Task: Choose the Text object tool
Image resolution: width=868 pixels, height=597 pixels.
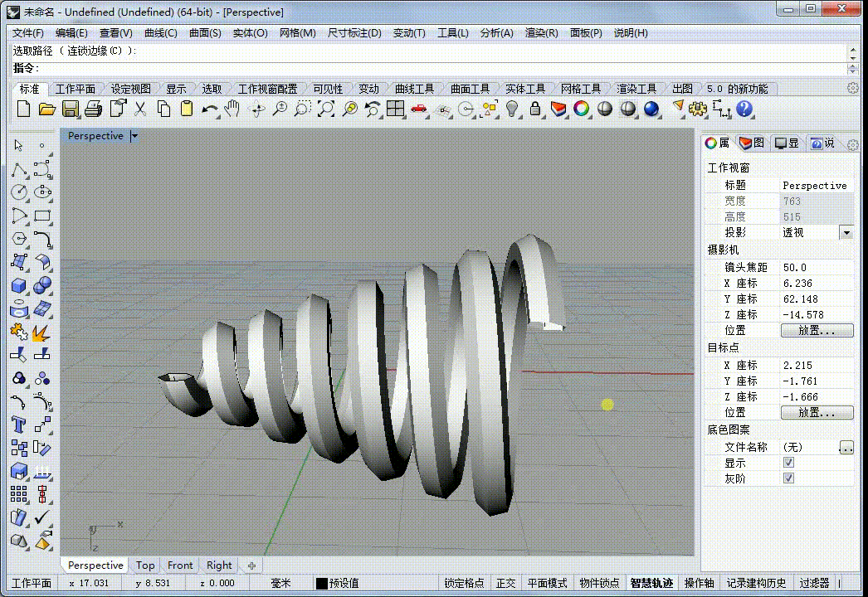Action: click(x=19, y=425)
